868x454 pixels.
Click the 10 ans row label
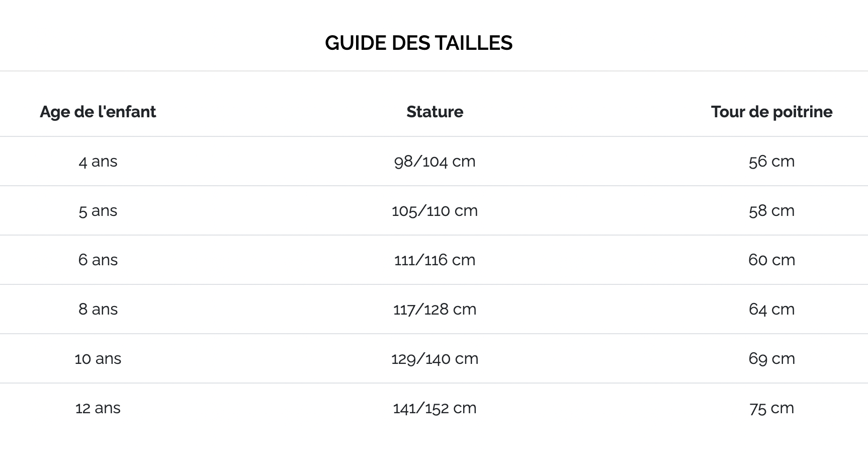coord(98,359)
